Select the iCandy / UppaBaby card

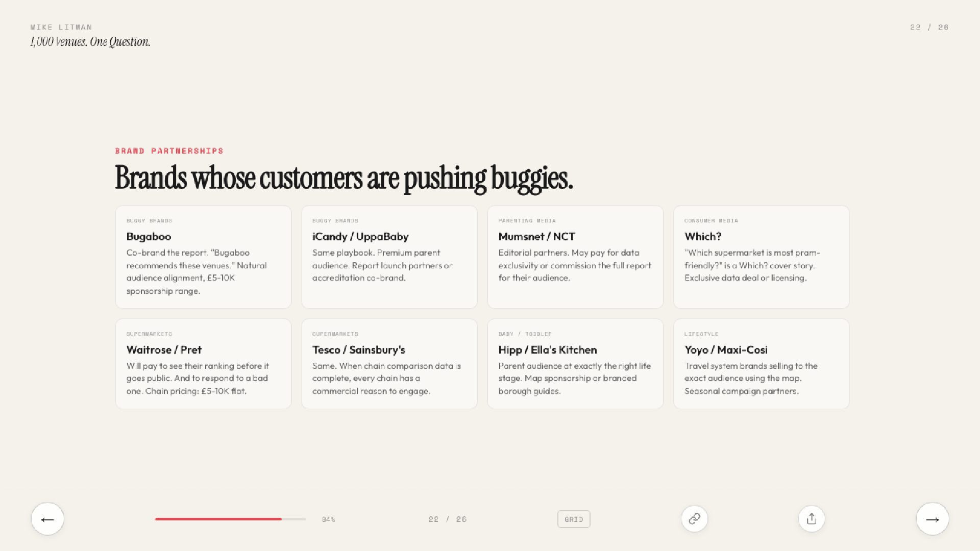pyautogui.click(x=389, y=257)
